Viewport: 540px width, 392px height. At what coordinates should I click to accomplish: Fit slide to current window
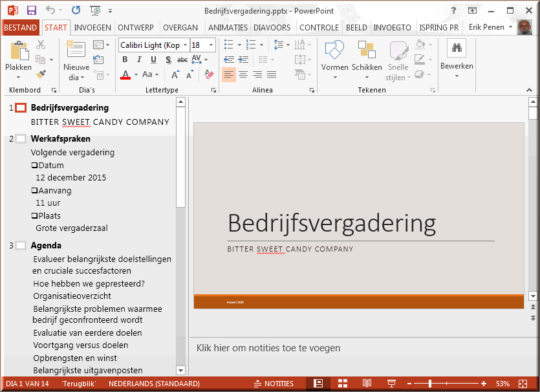(523, 384)
